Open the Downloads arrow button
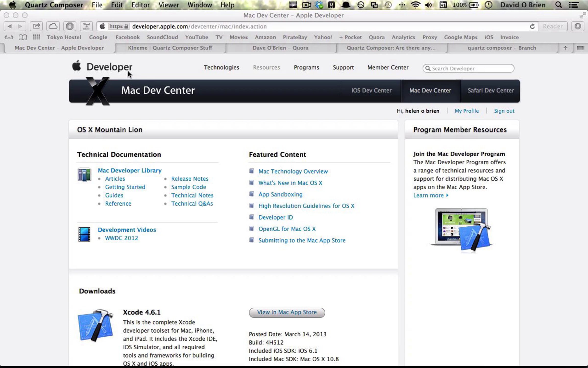The image size is (588, 368). point(578,26)
